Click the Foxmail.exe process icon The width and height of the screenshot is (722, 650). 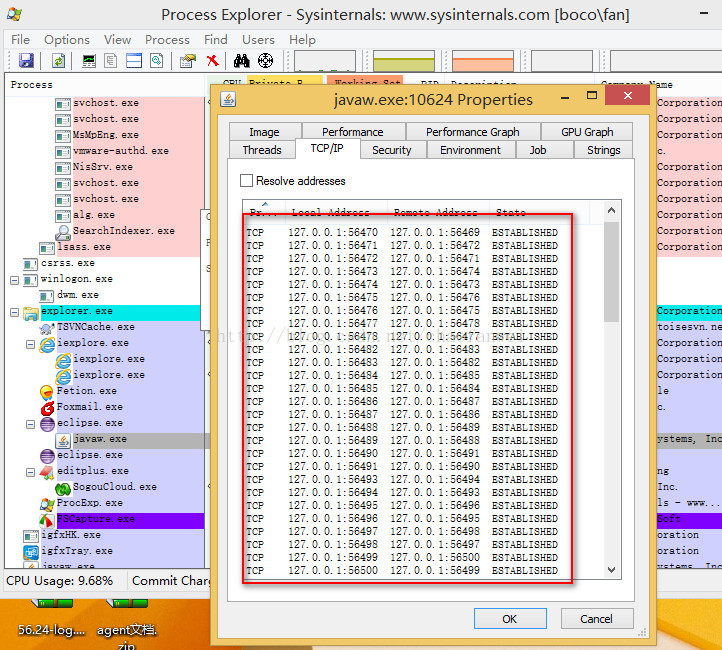coord(47,408)
